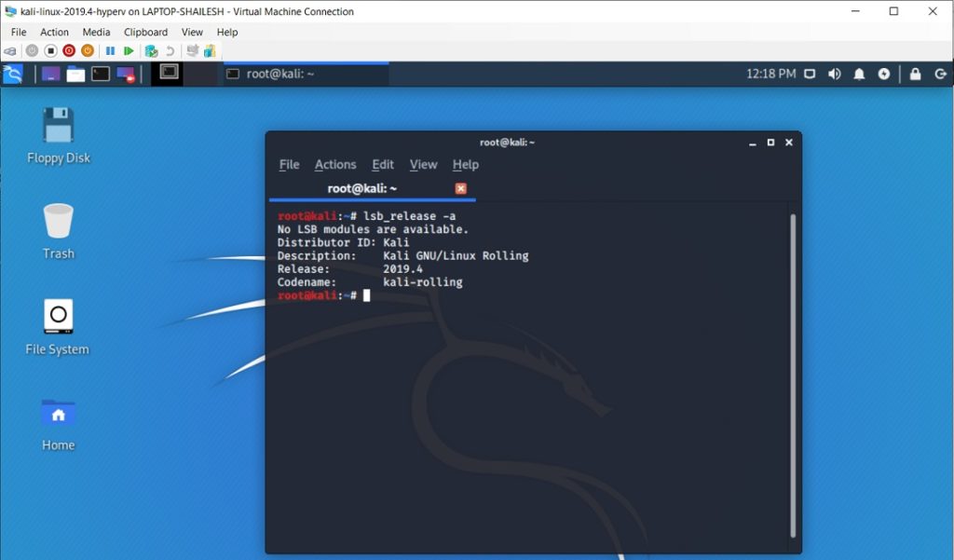Image resolution: width=954 pixels, height=560 pixels.
Task: Select the Trash desktop icon
Action: point(59,231)
